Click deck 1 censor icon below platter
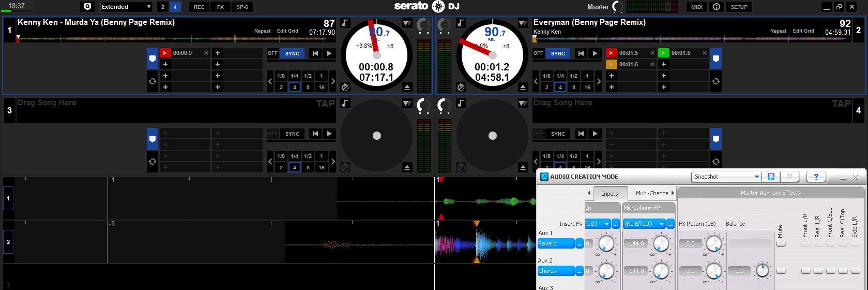Viewport: 868px width, 290px height. (x=345, y=87)
